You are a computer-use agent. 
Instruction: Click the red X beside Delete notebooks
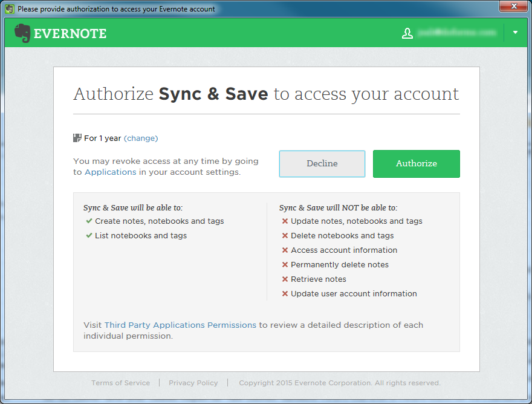click(x=285, y=236)
